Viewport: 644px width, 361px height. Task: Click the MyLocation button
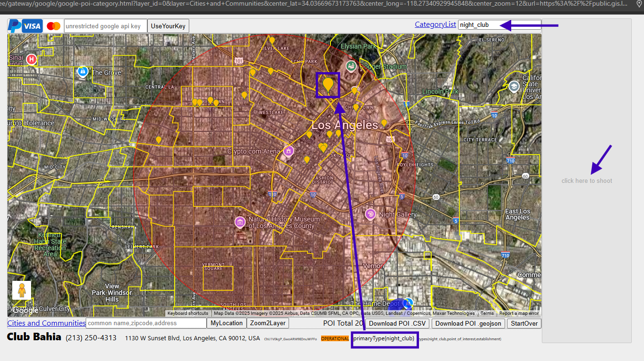(x=226, y=323)
